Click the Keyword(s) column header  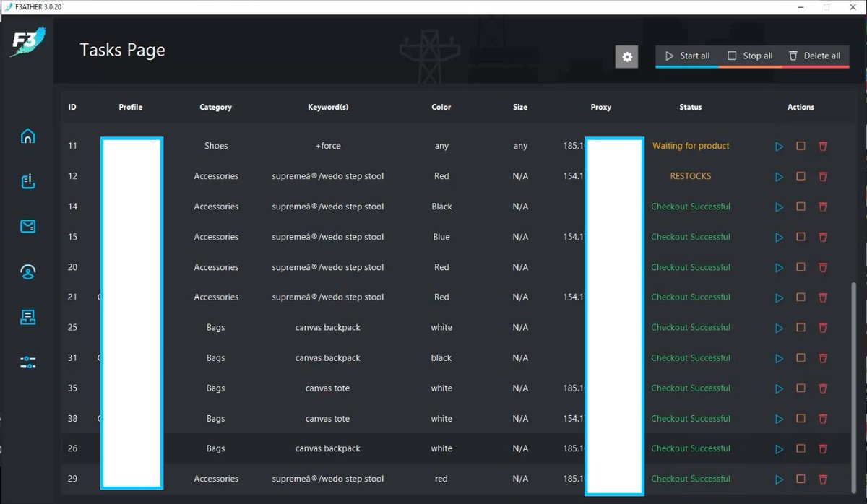tap(328, 107)
